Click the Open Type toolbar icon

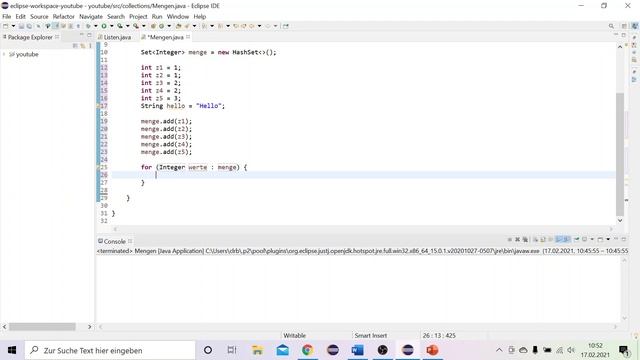(x=178, y=26)
